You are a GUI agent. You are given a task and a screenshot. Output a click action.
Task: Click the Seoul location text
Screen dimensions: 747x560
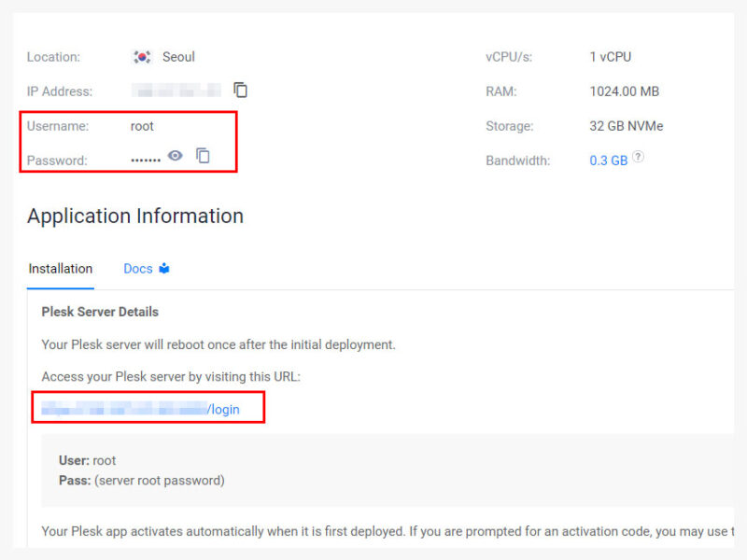178,57
